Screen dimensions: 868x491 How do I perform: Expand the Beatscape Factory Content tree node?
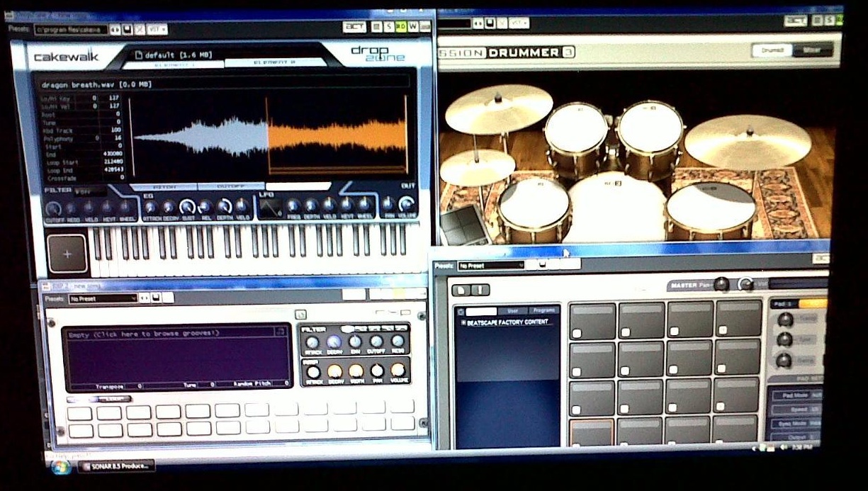[464, 322]
